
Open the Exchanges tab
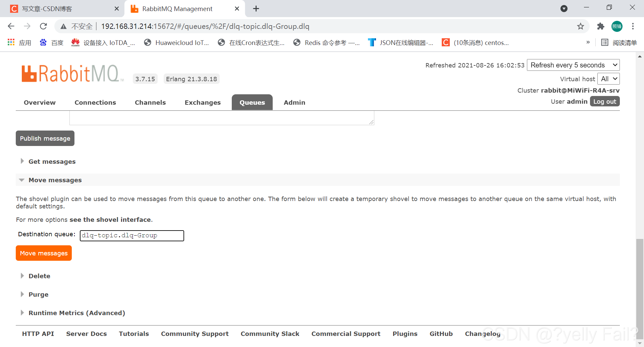coord(203,103)
